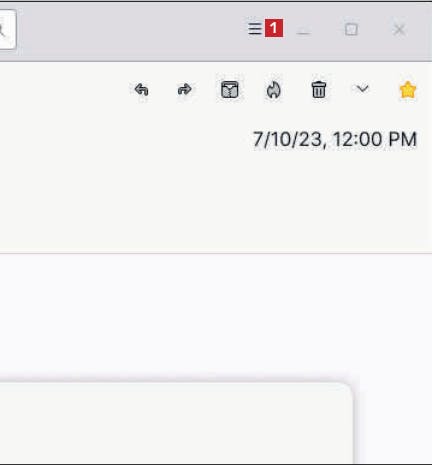432x465 pixels.
Task: Minimize the Thunderbird window
Action: click(303, 30)
